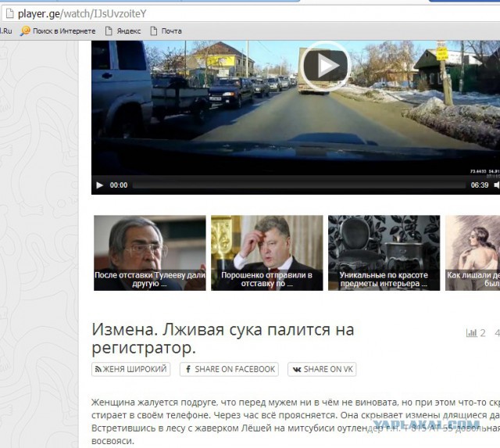The height and width of the screenshot is (448, 500).
Task: Click the ЖЕНЯ ШИРОКИЙ channel button
Action: coord(130,369)
